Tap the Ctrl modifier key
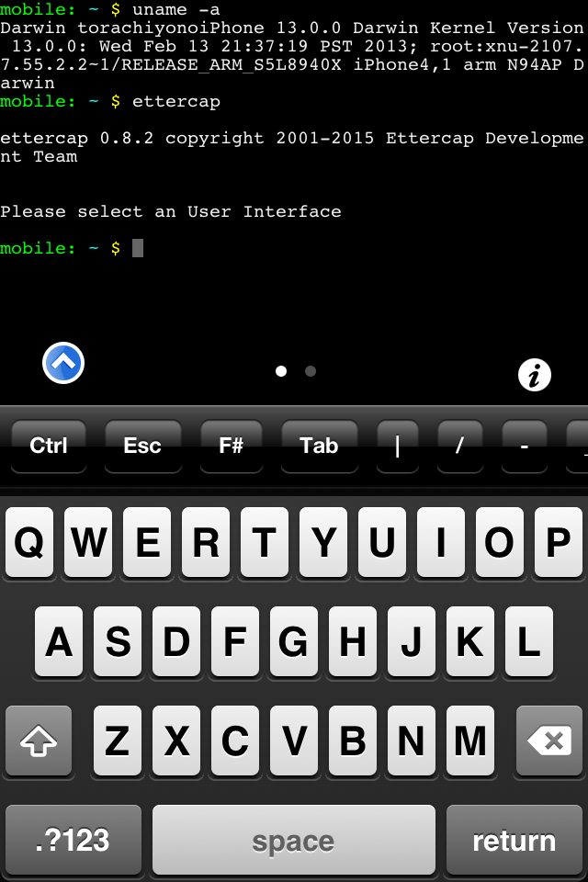The width and height of the screenshot is (588, 882). pos(49,447)
